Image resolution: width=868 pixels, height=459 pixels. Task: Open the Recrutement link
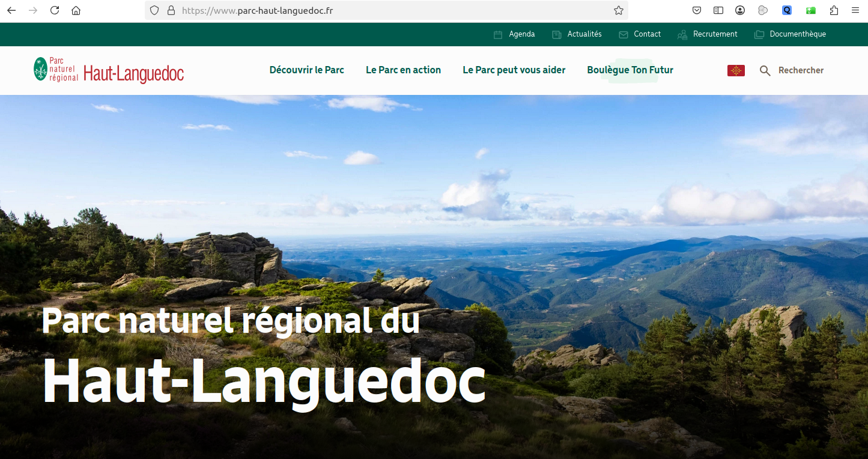pyautogui.click(x=715, y=34)
